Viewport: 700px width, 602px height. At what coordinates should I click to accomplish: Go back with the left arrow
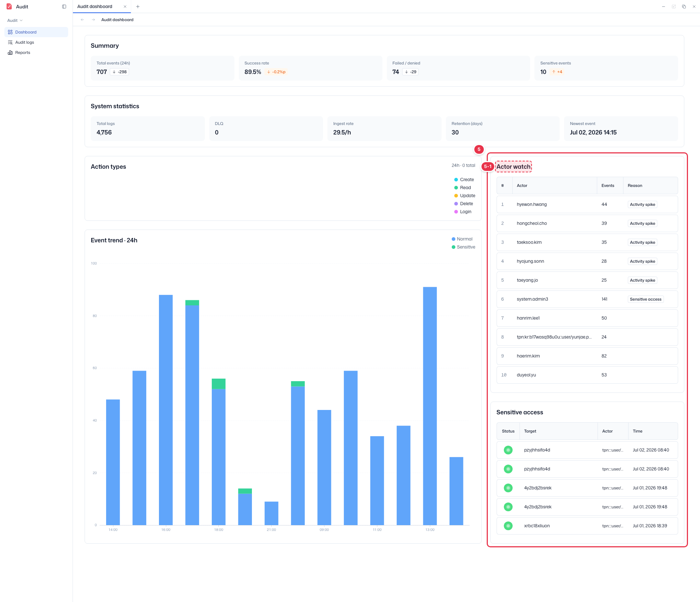pyautogui.click(x=82, y=20)
